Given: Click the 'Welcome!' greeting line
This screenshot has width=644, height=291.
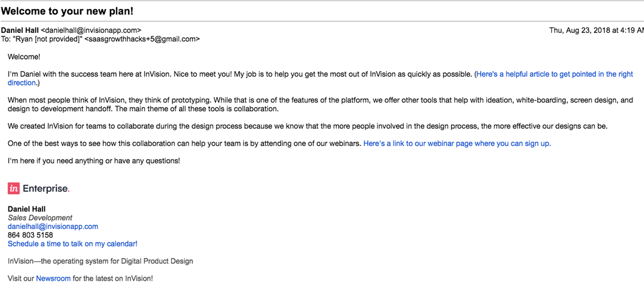Looking at the screenshot, I should [24, 56].
